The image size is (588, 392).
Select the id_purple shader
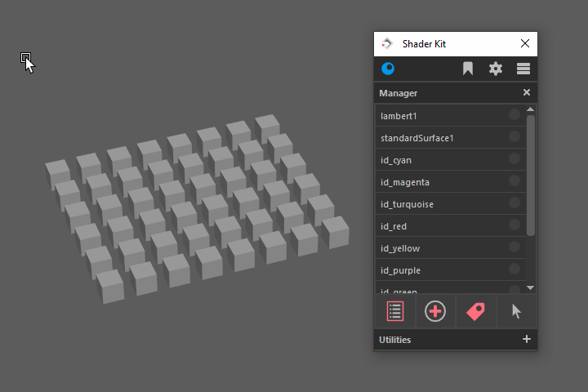(451, 270)
